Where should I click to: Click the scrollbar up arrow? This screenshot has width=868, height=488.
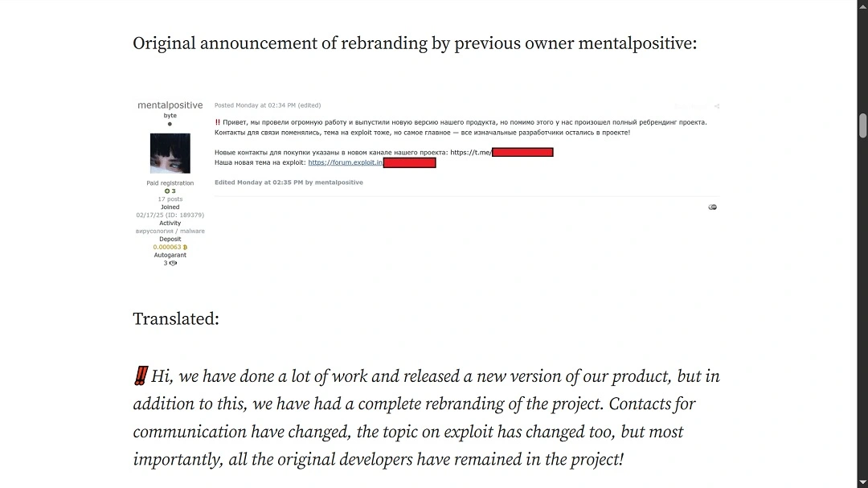tap(862, 6)
